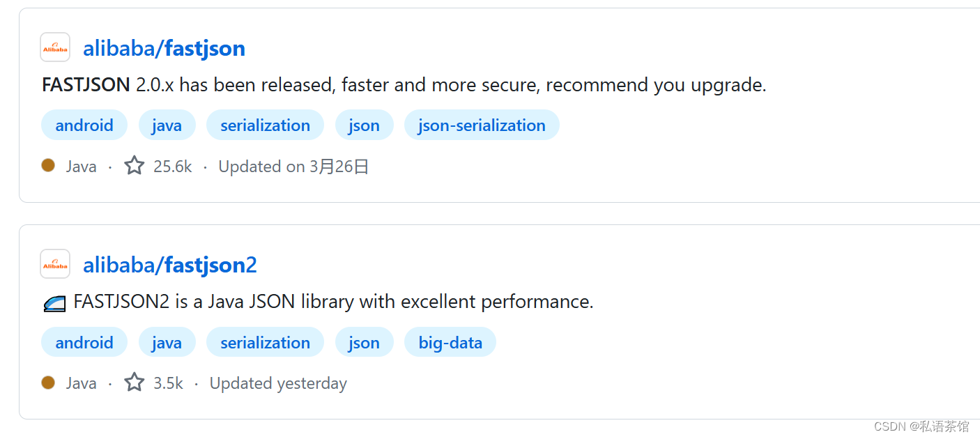Screen dimensions: 980x439
Task: Click the Updated on 3月26日 text
Action: pyautogui.click(x=293, y=166)
